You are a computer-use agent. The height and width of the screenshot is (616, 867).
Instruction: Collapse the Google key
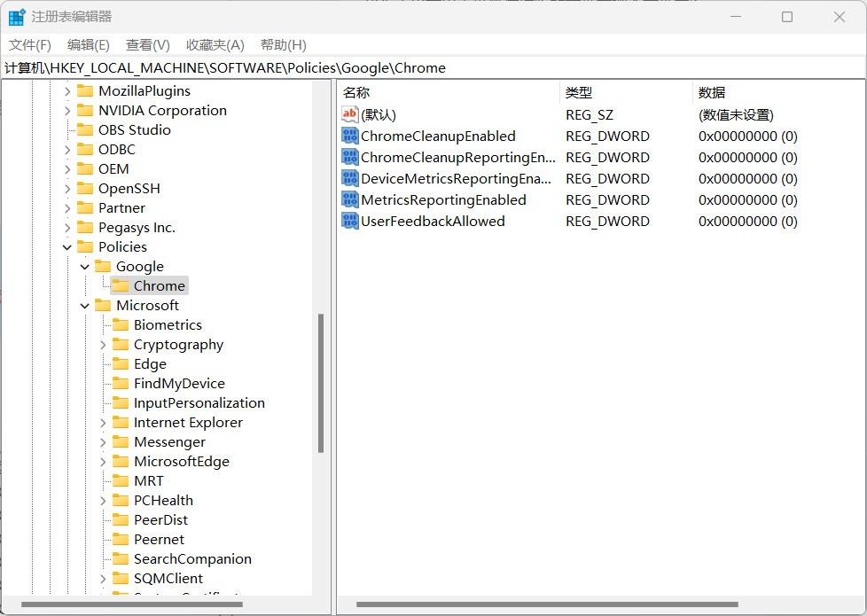(x=85, y=267)
